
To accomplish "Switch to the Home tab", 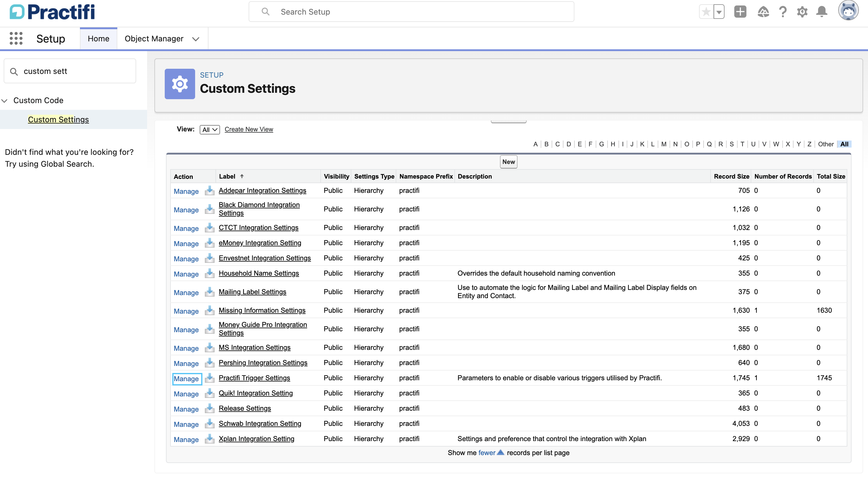I will [98, 39].
